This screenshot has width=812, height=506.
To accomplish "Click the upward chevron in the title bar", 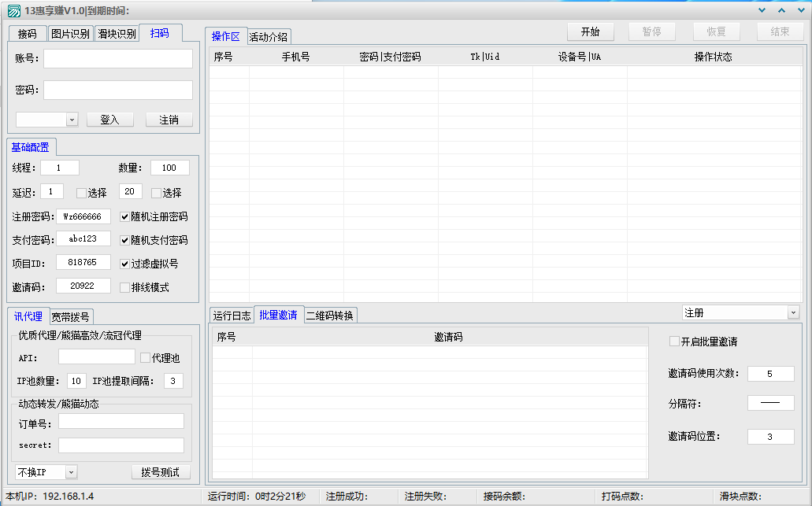I will click(781, 10).
